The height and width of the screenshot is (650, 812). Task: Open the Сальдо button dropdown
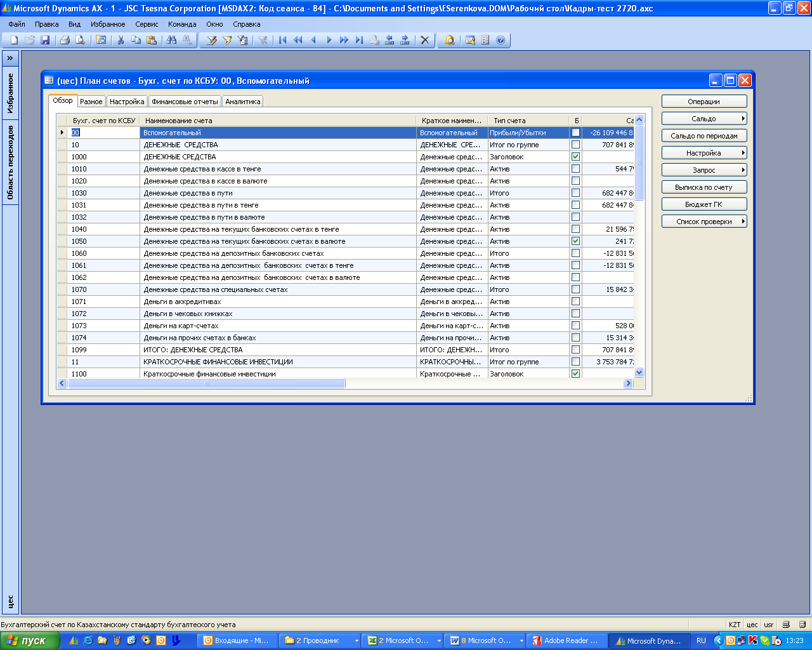704,119
